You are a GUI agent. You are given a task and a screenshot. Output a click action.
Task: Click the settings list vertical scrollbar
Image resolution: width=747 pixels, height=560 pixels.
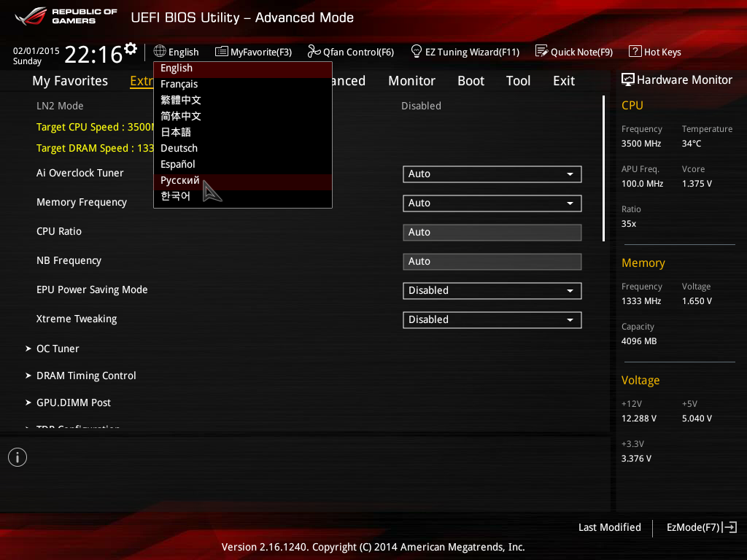tap(603, 168)
